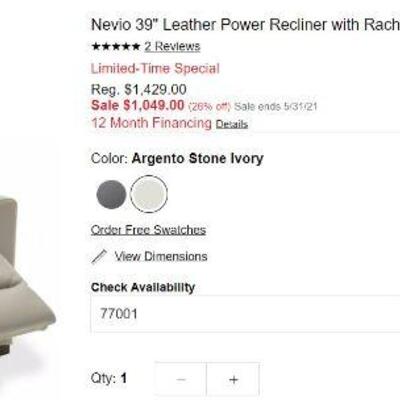Click the Nevio Leather Power Recliner title
This screenshot has height=400, width=400.
[x=245, y=25]
